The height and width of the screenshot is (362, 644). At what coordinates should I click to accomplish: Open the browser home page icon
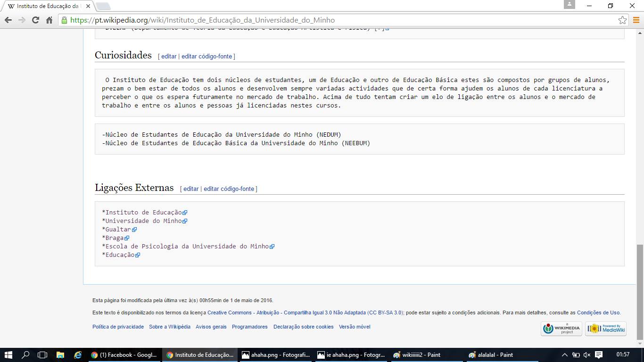tap(49, 20)
